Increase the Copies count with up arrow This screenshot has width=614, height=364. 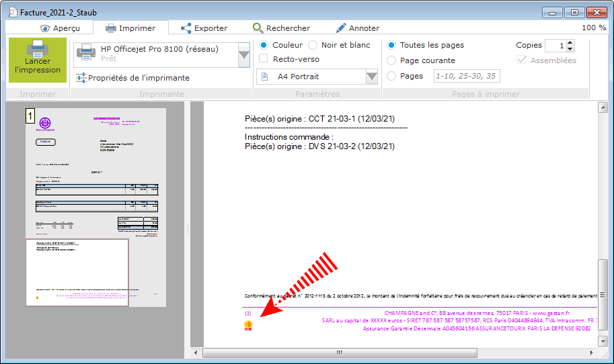[570, 42]
